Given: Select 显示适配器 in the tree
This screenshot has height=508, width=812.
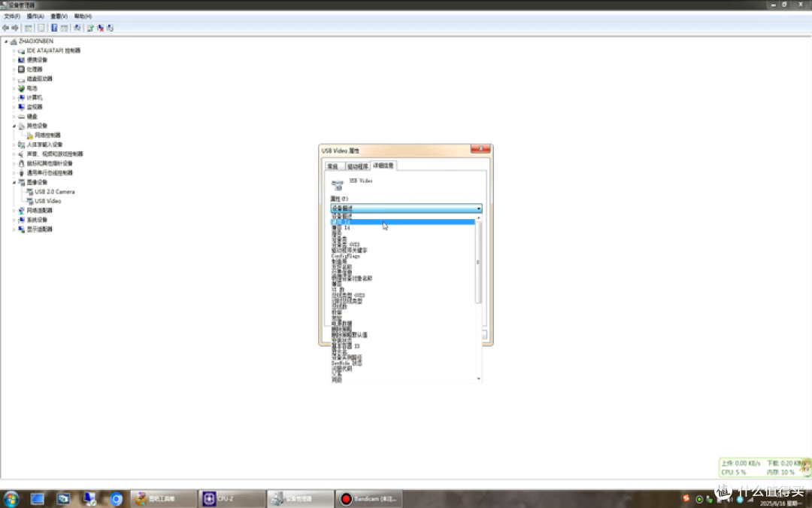Looking at the screenshot, I should point(39,229).
